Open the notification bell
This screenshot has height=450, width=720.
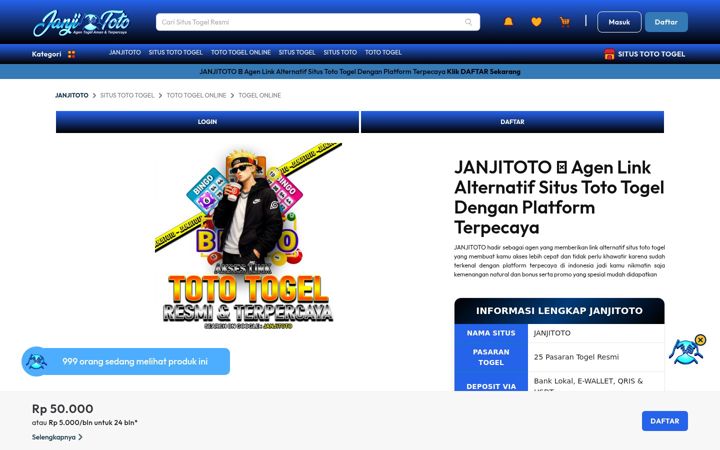(x=508, y=22)
